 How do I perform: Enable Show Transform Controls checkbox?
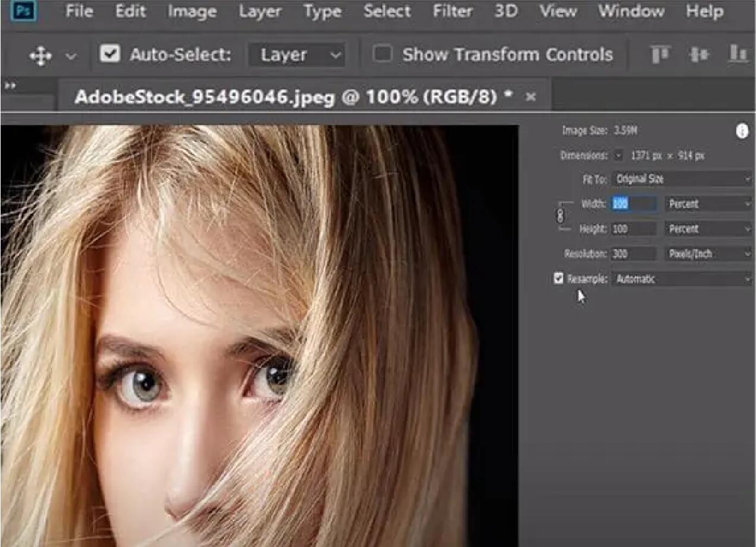382,55
